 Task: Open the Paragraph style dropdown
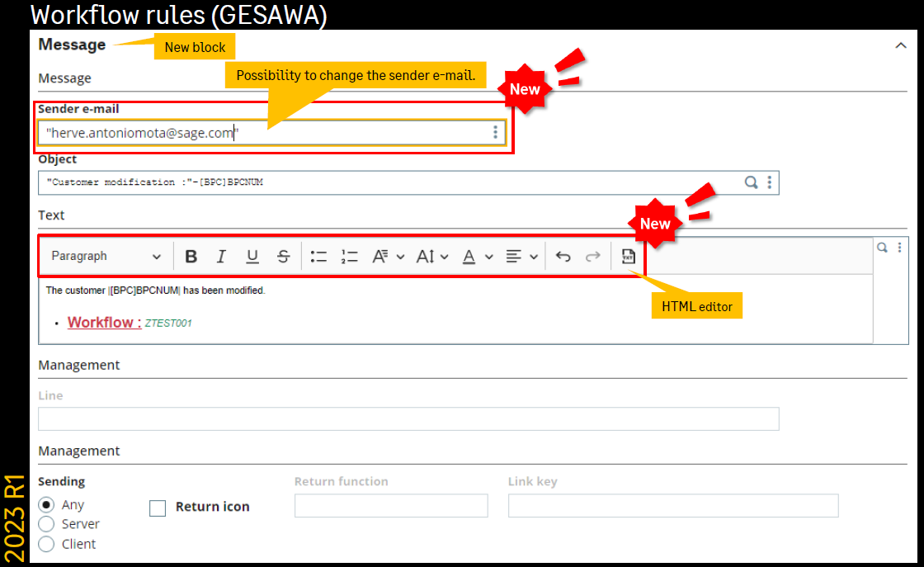point(106,257)
